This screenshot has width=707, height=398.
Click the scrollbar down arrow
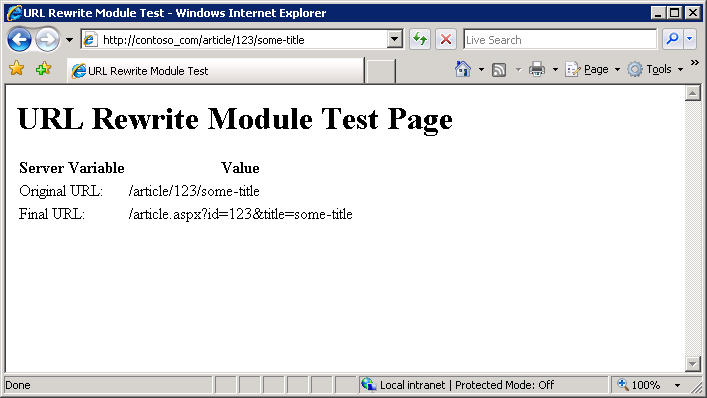[693, 363]
